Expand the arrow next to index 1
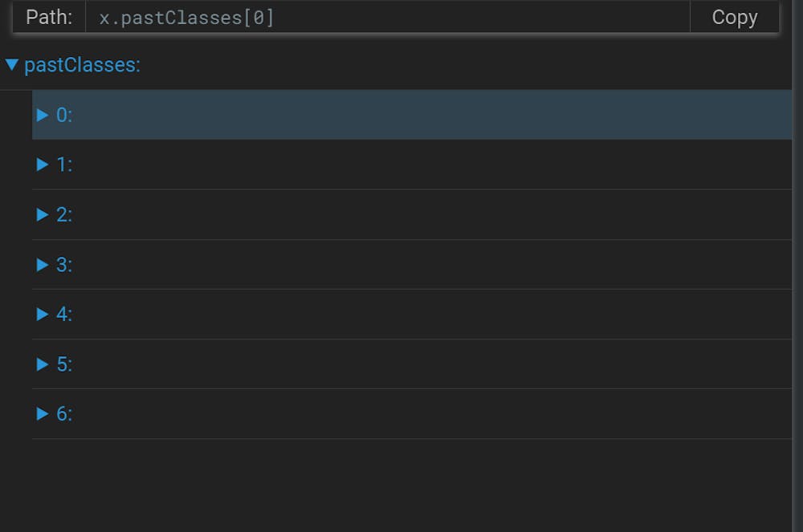803x532 pixels. [x=43, y=164]
